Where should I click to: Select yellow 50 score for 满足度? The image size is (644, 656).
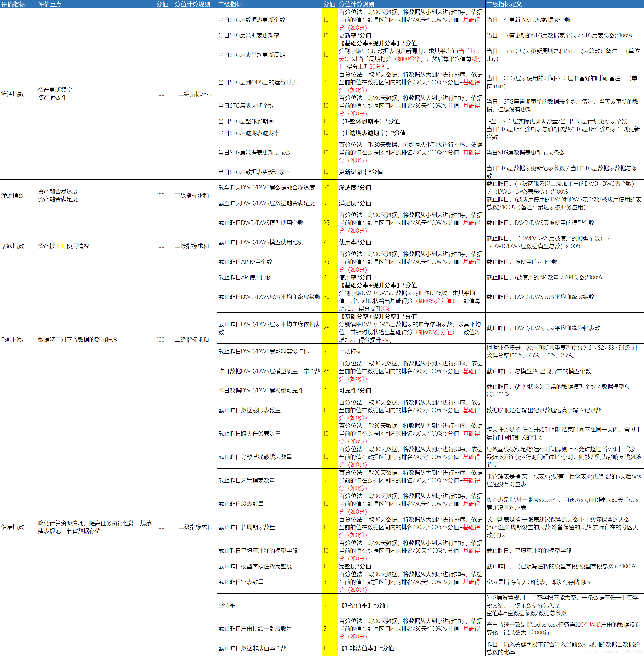[x=330, y=203]
